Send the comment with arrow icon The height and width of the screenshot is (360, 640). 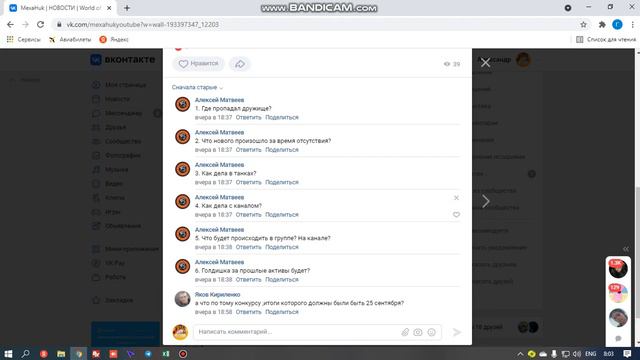pos(457,332)
